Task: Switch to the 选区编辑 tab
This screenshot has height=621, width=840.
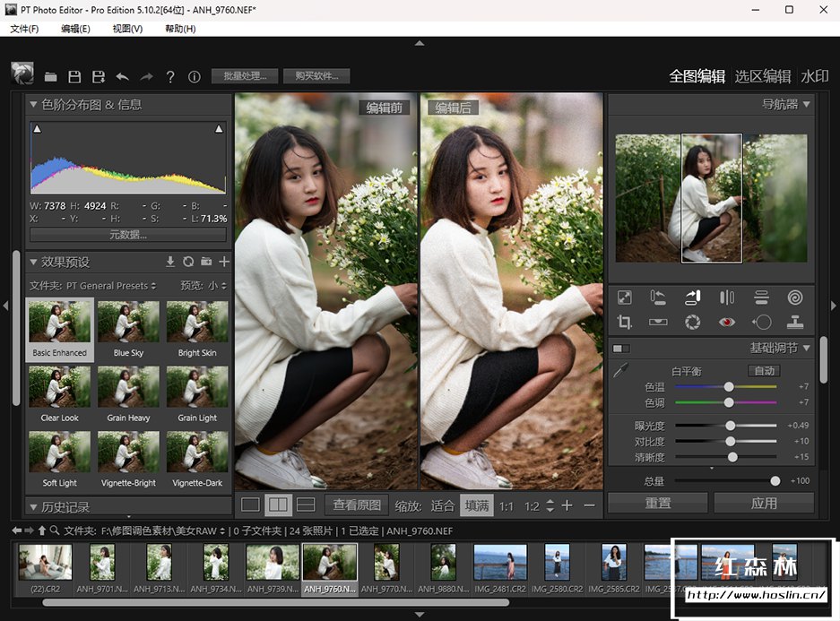Action: 762,76
